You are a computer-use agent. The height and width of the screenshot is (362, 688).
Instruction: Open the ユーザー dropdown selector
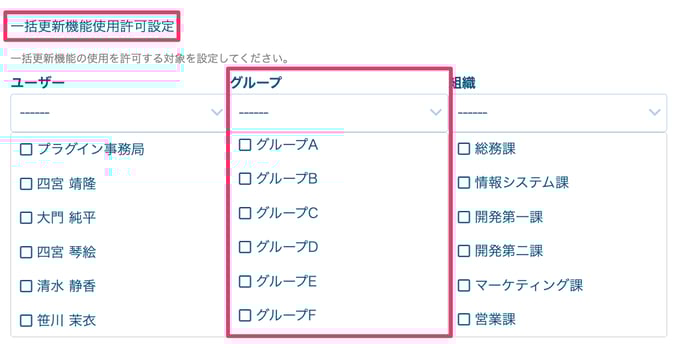118,113
